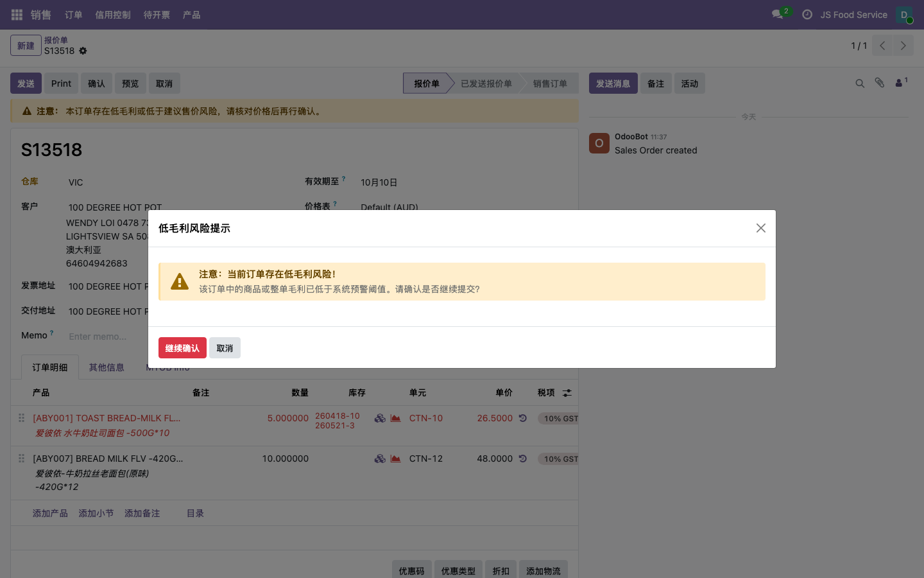Go to previous record arrow
The height and width of the screenshot is (578, 924).
point(882,46)
